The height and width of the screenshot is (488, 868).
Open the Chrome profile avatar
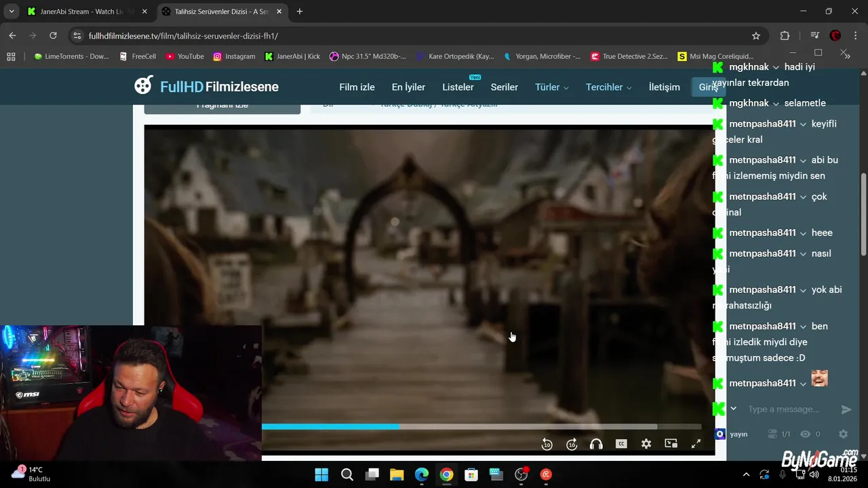coord(835,36)
